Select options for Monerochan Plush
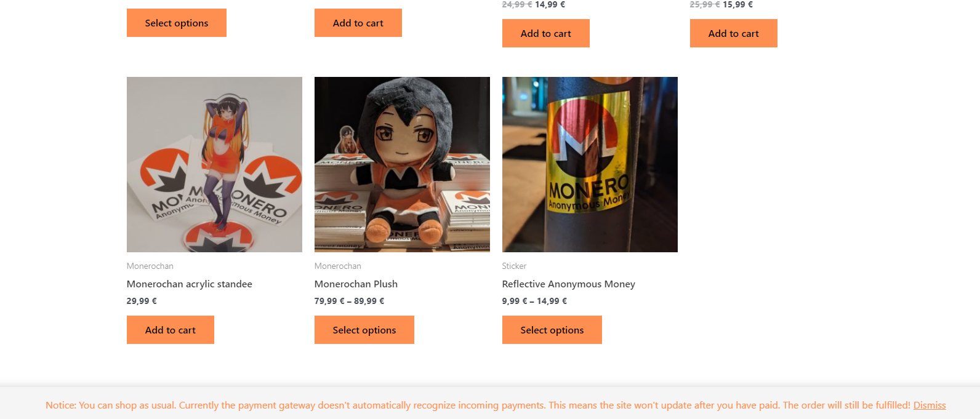The width and height of the screenshot is (980, 419). [364, 330]
